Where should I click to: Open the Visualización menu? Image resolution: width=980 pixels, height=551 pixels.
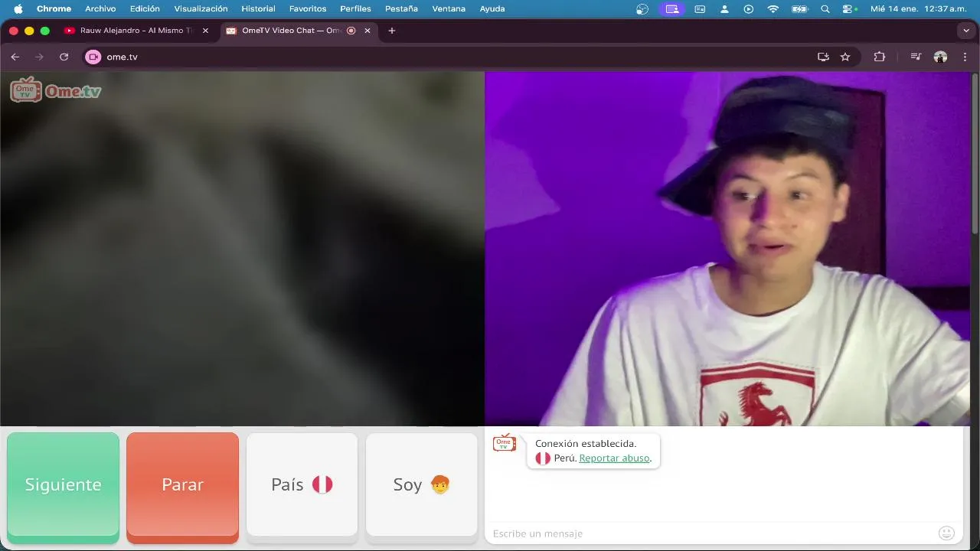point(201,9)
